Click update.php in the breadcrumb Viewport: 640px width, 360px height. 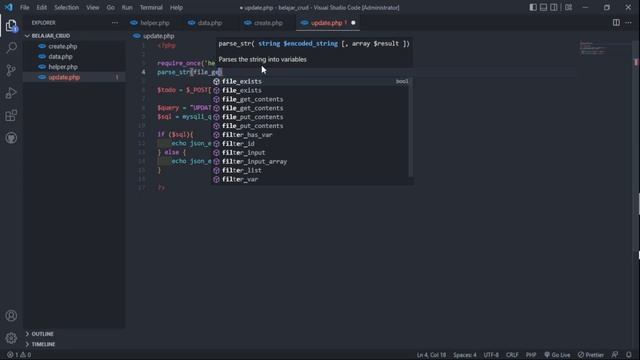tap(158, 36)
